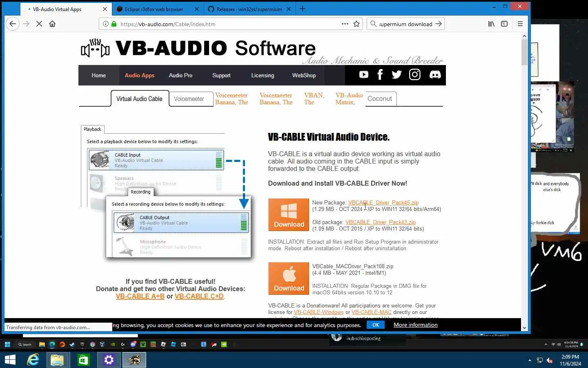Launch Internet Explorer from taskbar

tap(33, 360)
